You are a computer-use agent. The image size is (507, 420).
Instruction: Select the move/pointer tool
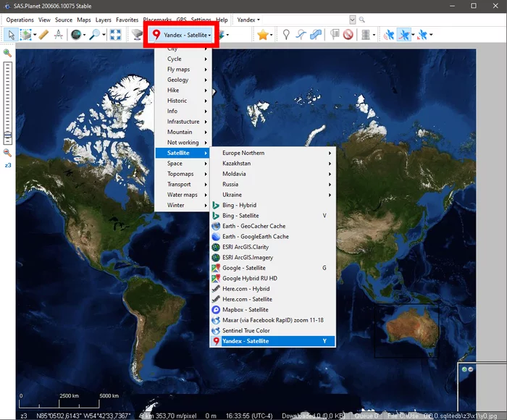click(x=12, y=35)
